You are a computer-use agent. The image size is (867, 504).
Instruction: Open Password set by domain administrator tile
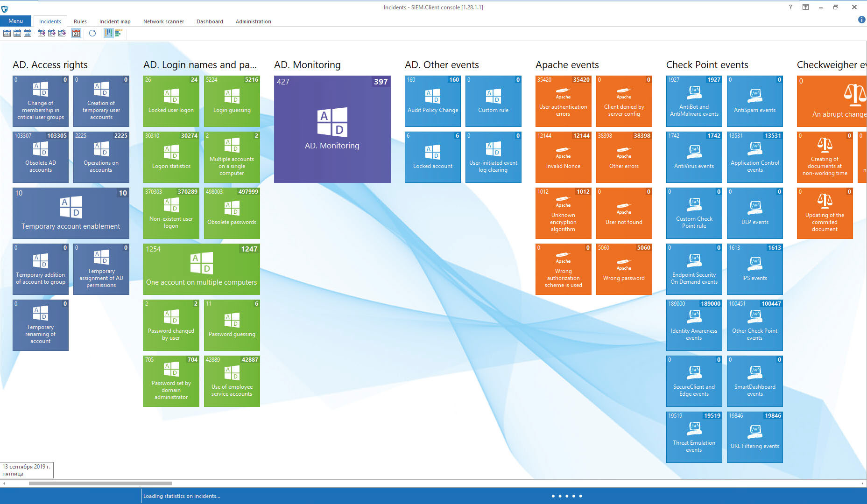point(171,381)
